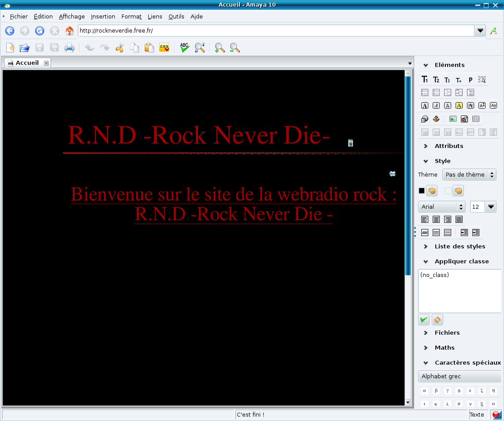504x421 pixels.
Task: Zoom out with minus magnifier
Action: coord(235,48)
